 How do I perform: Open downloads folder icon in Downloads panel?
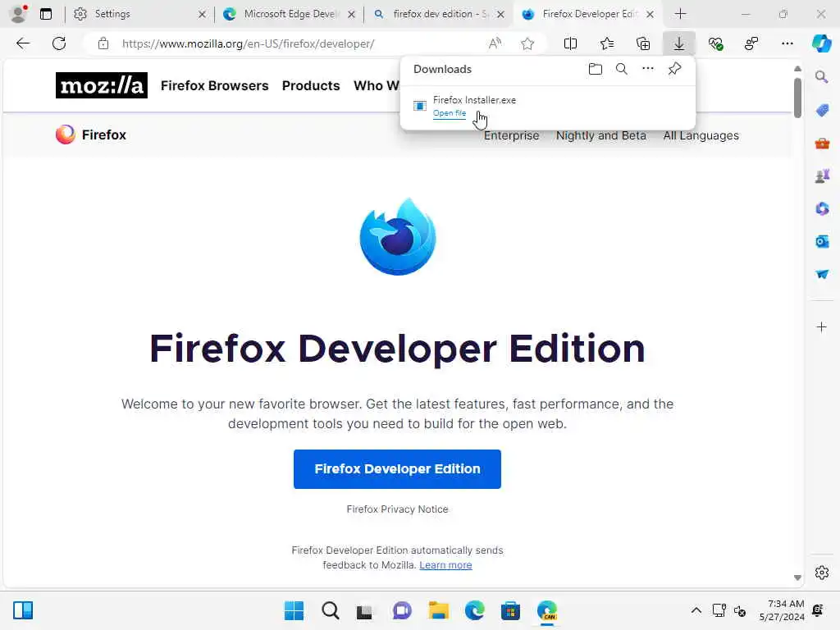[x=596, y=69]
